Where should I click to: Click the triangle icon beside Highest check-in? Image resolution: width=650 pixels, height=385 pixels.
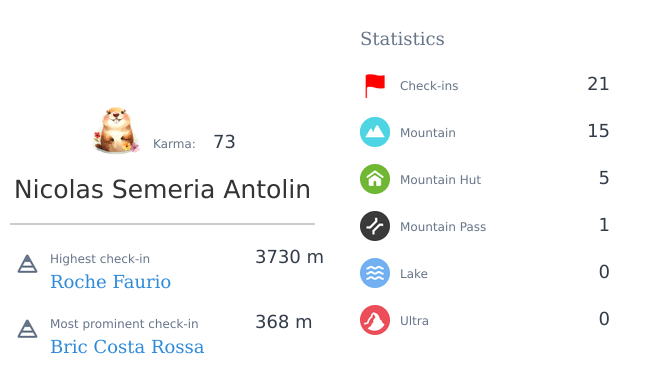click(x=27, y=264)
